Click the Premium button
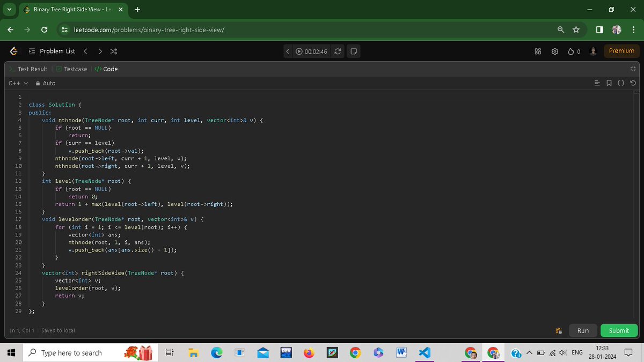 click(621, 51)
